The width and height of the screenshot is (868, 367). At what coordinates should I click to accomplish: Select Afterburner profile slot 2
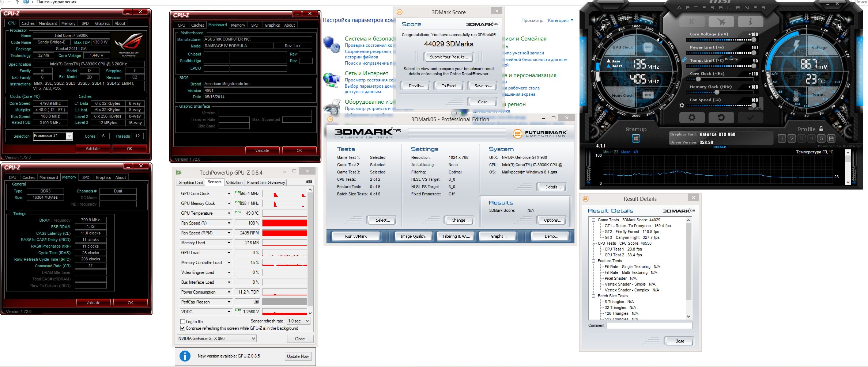tap(792, 138)
